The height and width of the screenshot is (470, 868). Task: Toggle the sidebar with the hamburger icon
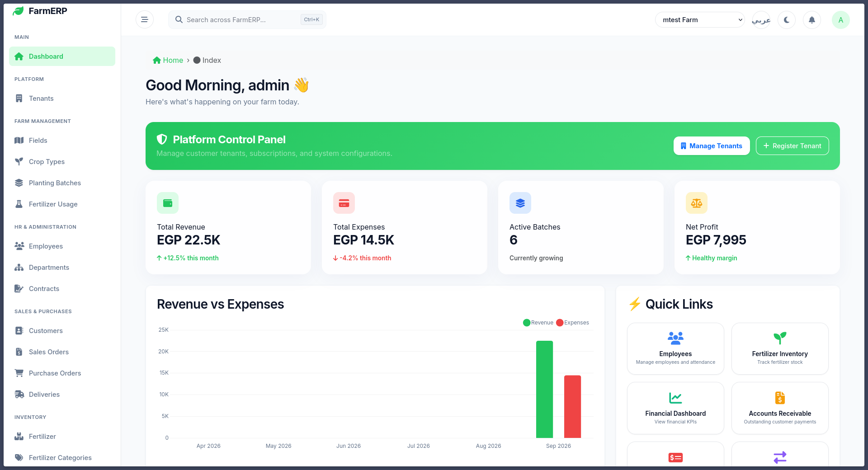coord(145,19)
